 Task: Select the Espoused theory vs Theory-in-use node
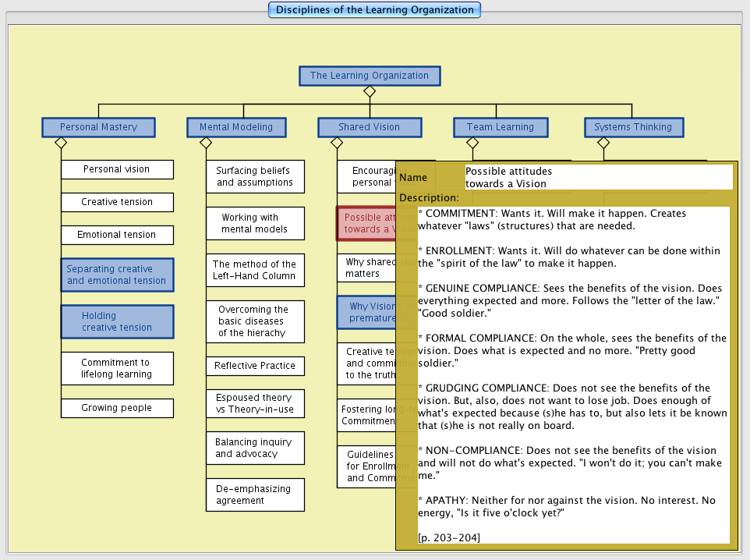tap(255, 403)
